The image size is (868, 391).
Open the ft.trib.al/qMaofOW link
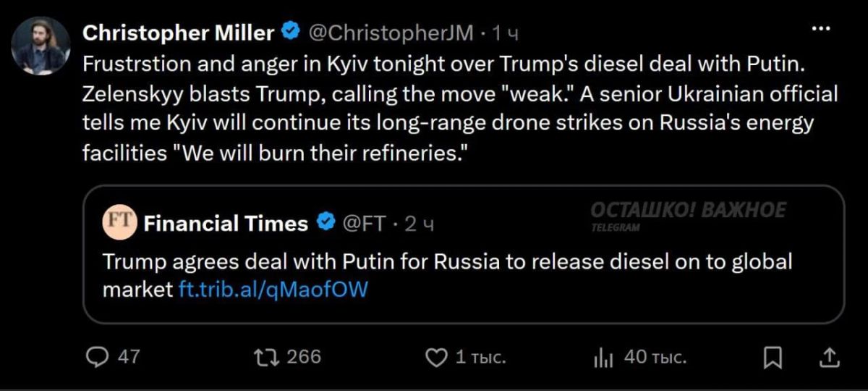point(273,290)
